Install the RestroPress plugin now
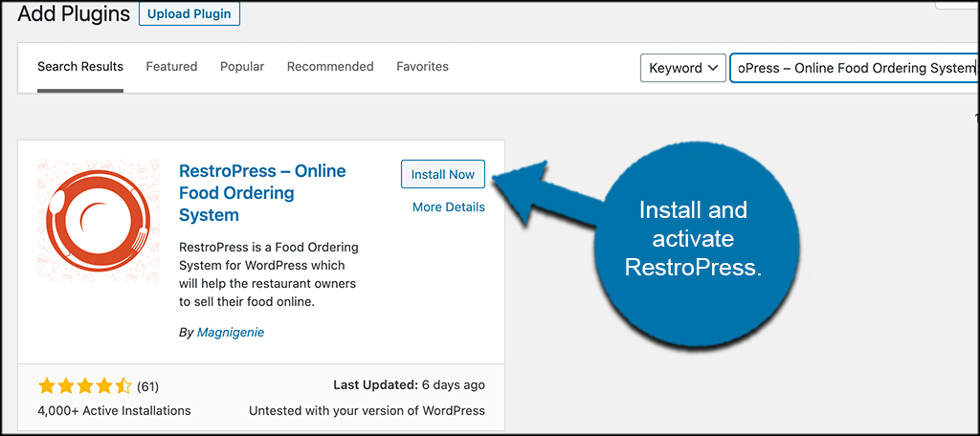This screenshot has width=980, height=436. [442, 174]
